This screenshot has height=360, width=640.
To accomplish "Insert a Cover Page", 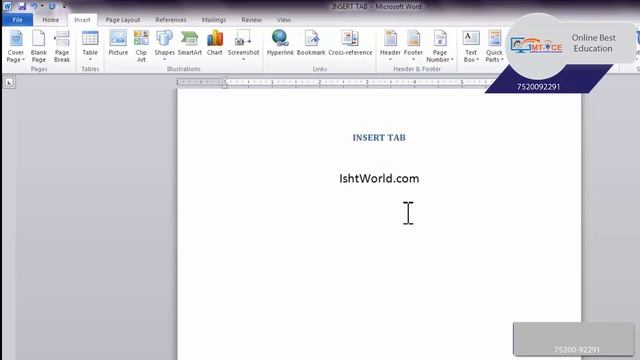I will click(x=16, y=47).
